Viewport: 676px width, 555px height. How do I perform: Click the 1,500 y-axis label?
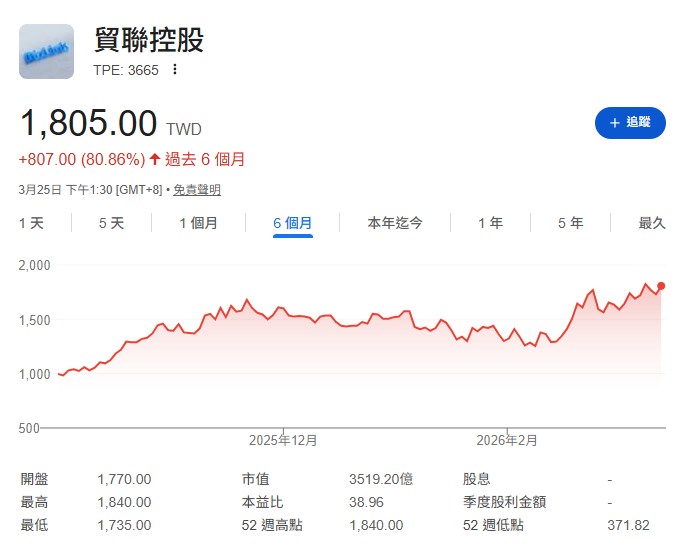tap(34, 320)
